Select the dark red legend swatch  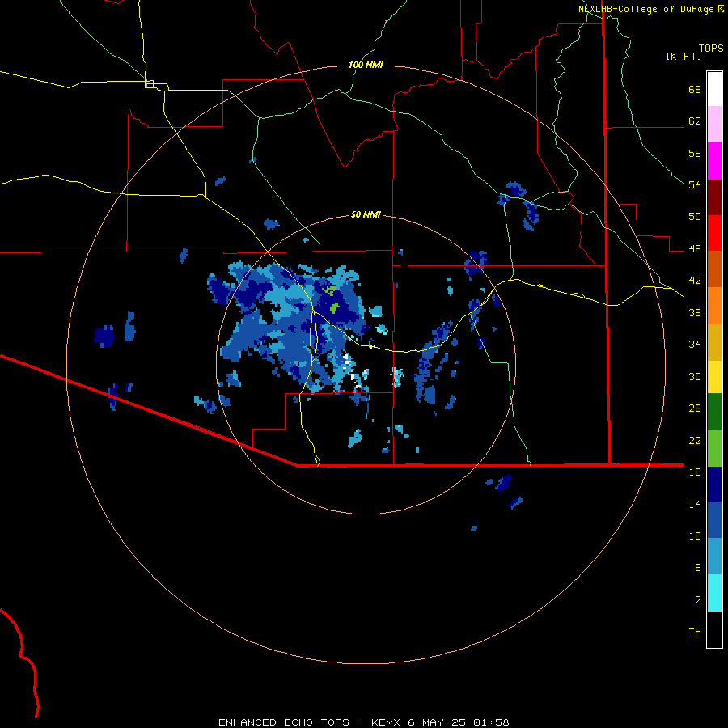pos(714,198)
